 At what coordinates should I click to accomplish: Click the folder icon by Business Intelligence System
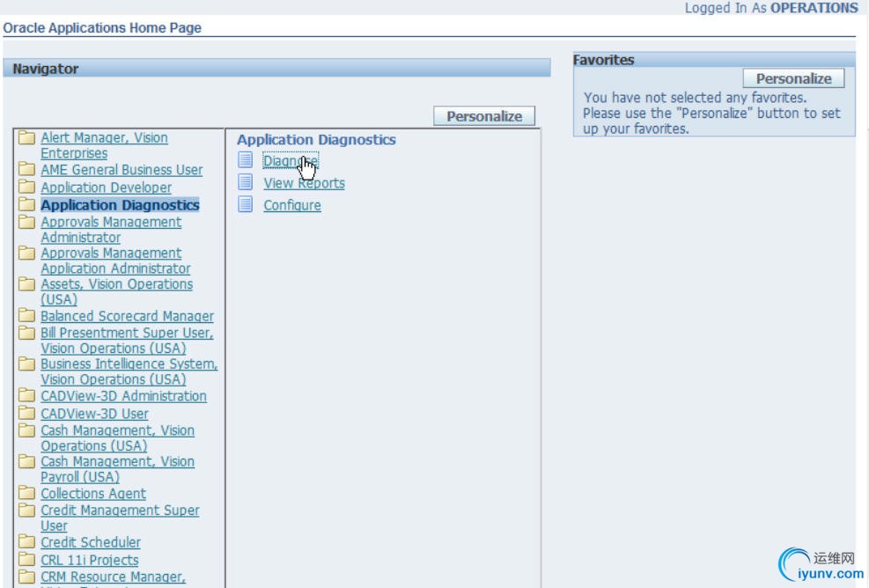click(x=26, y=364)
